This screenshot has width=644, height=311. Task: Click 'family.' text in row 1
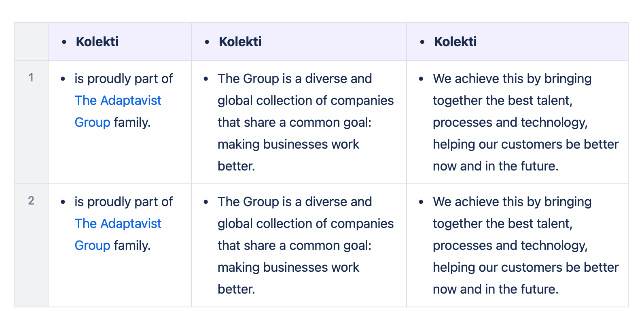(x=132, y=122)
